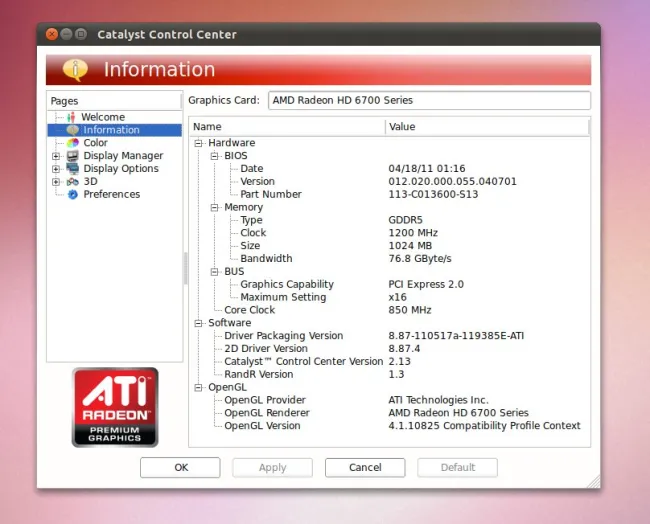This screenshot has width=650, height=524.
Task: Click the Color wheel icon
Action: point(73,143)
